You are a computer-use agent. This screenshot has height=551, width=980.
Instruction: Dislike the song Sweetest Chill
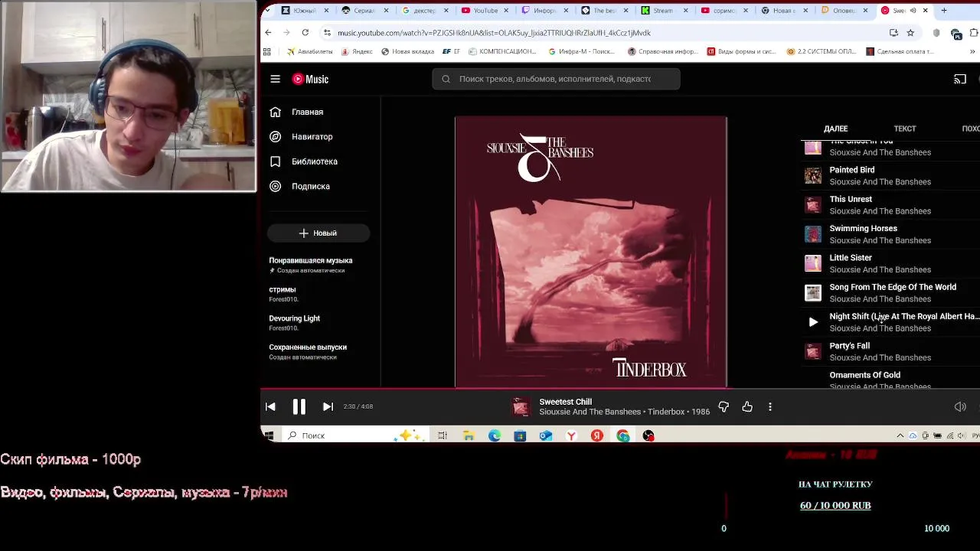coord(724,407)
